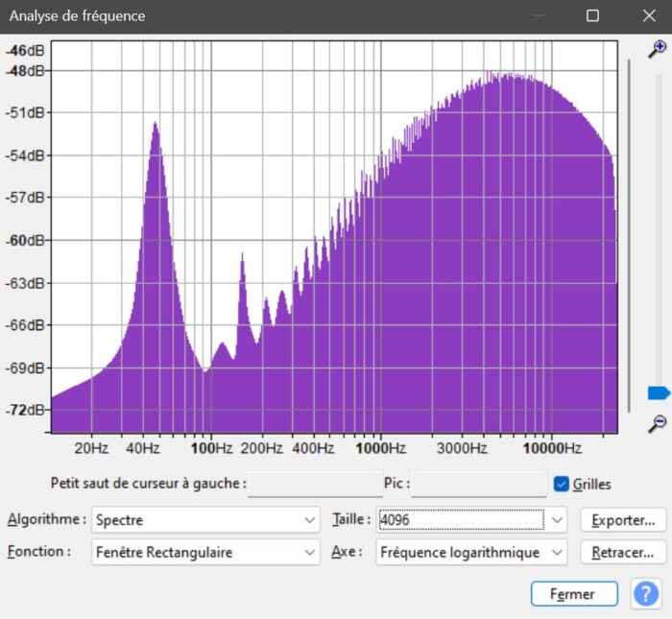Expand the Axe Fréquence logarithmique dropdown
This screenshot has height=619, width=672.
coord(471,552)
